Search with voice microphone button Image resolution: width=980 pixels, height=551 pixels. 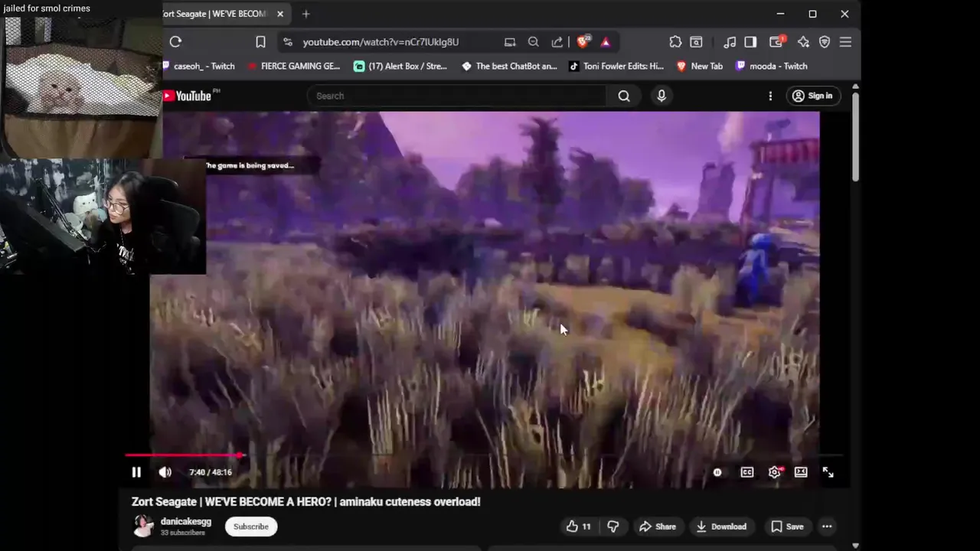coord(661,96)
